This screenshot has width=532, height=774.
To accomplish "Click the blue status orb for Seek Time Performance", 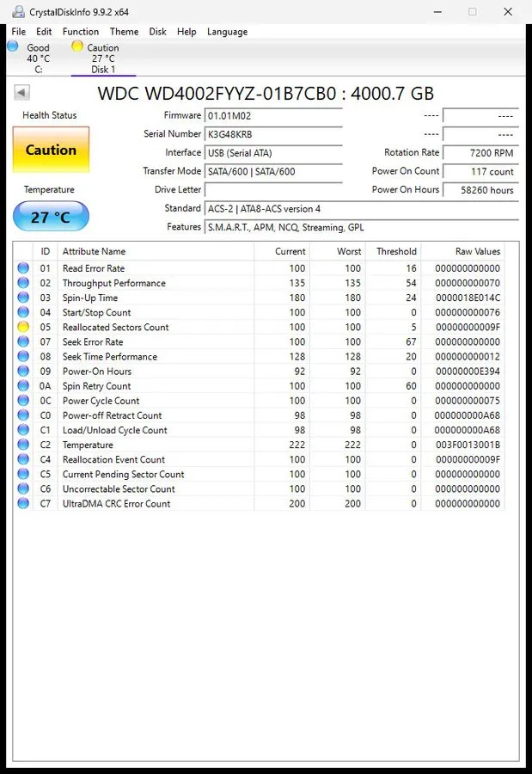I will (x=23, y=356).
